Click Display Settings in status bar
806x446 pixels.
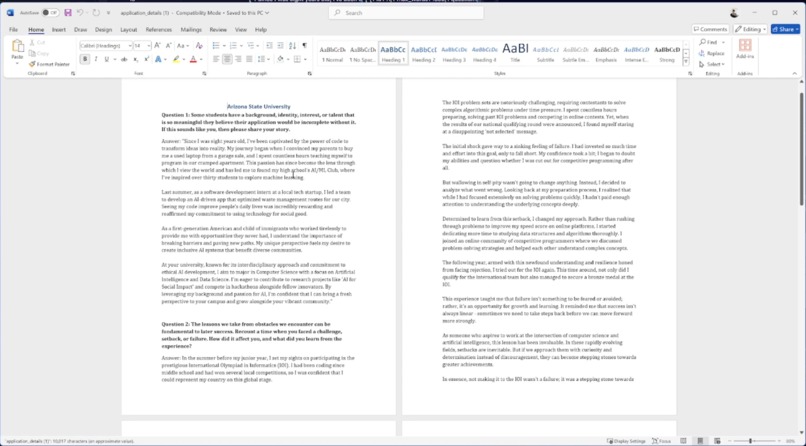pos(626,441)
